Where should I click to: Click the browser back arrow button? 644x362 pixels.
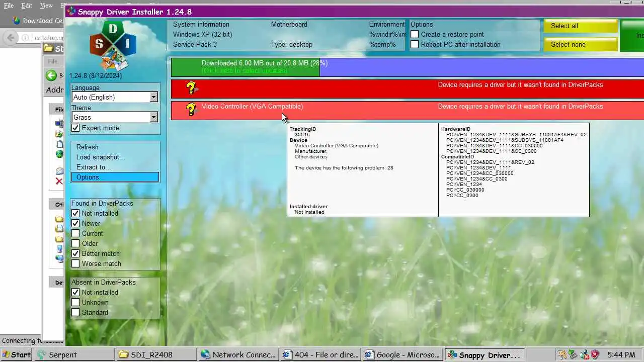(x=11, y=38)
